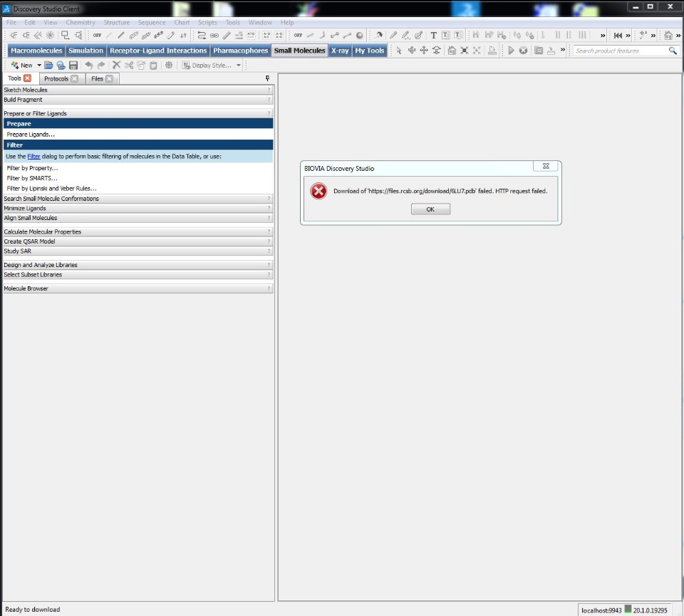Click the Filter hyperlink
This screenshot has width=684, height=616.
[33, 156]
